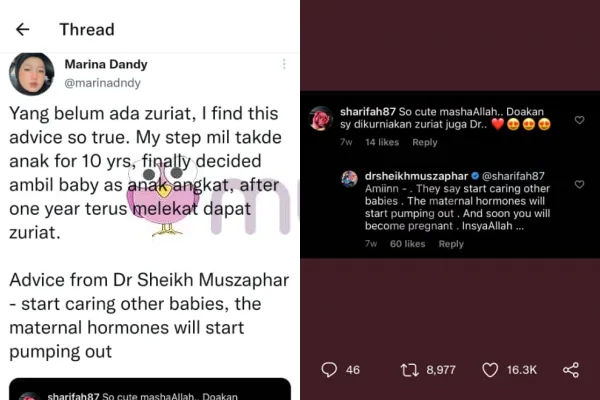Tap the share icon
600x400 pixels.
point(571,370)
